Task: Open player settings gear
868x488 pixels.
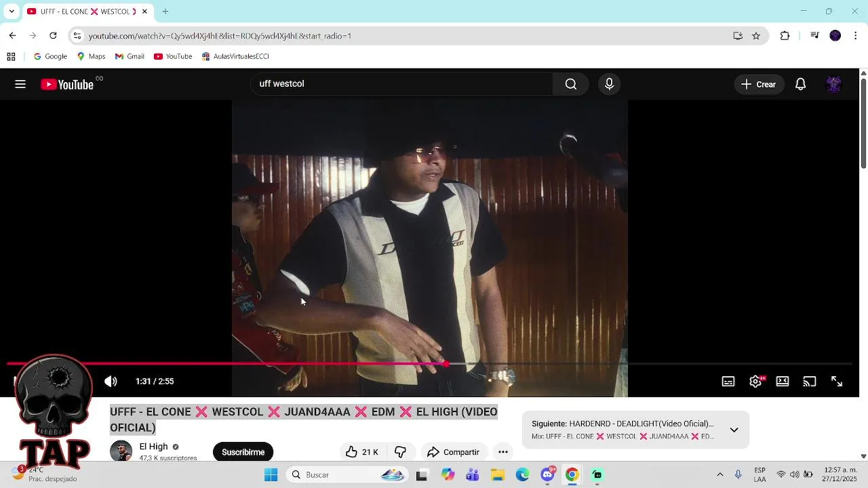Action: [755, 382]
